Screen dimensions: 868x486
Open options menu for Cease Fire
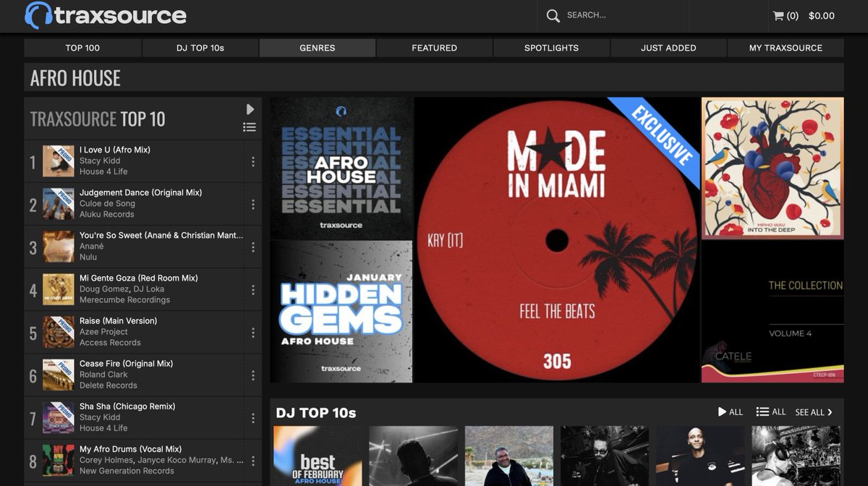tap(253, 375)
